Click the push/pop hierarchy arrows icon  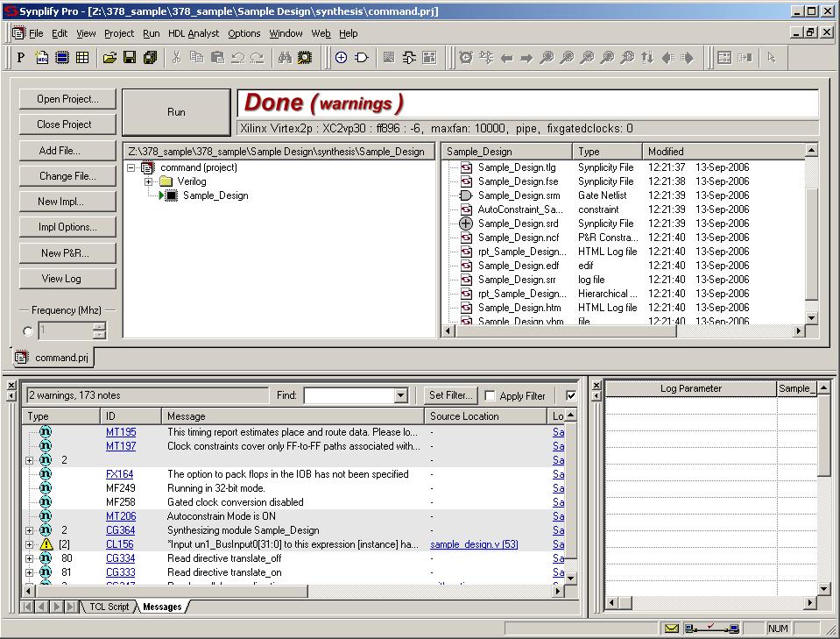click(x=647, y=57)
